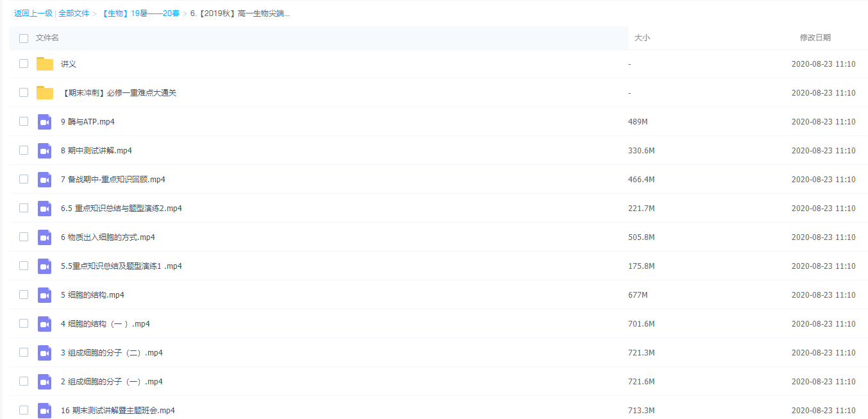This screenshot has width=868, height=419.
Task: Open file name 2 组成细胞的分子（一）.mp4
Action: (x=112, y=382)
